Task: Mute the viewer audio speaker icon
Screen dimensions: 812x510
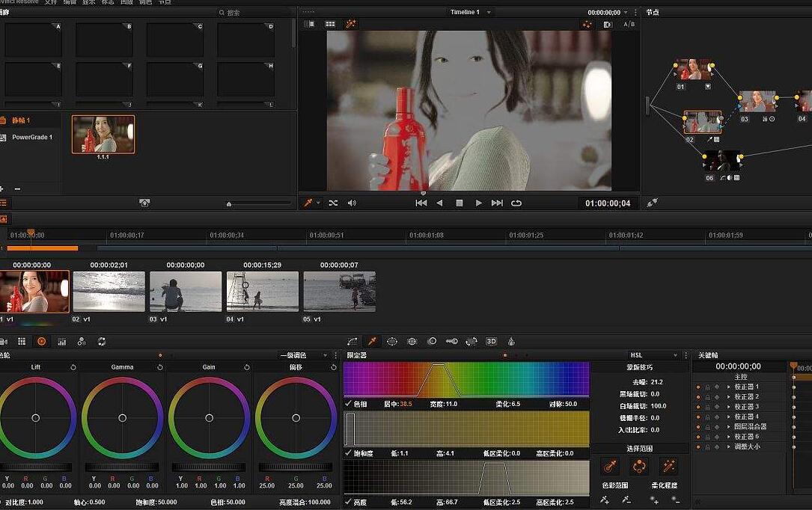Action: pyautogui.click(x=352, y=203)
